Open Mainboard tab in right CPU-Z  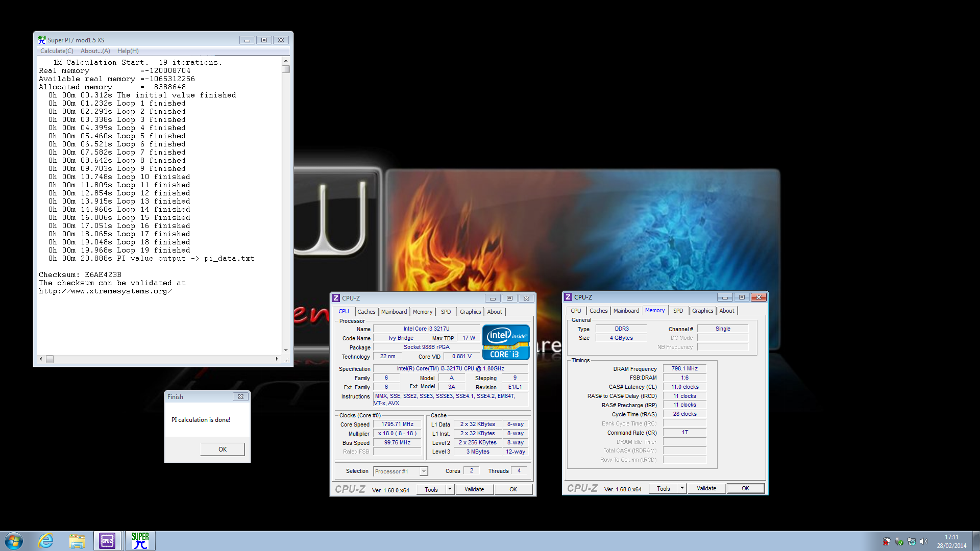(x=626, y=311)
